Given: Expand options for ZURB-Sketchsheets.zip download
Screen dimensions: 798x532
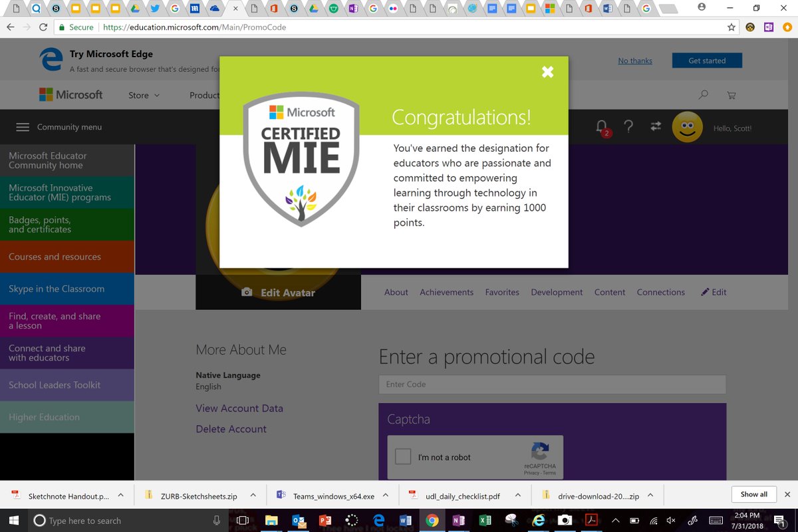Looking at the screenshot, I should (x=253, y=495).
